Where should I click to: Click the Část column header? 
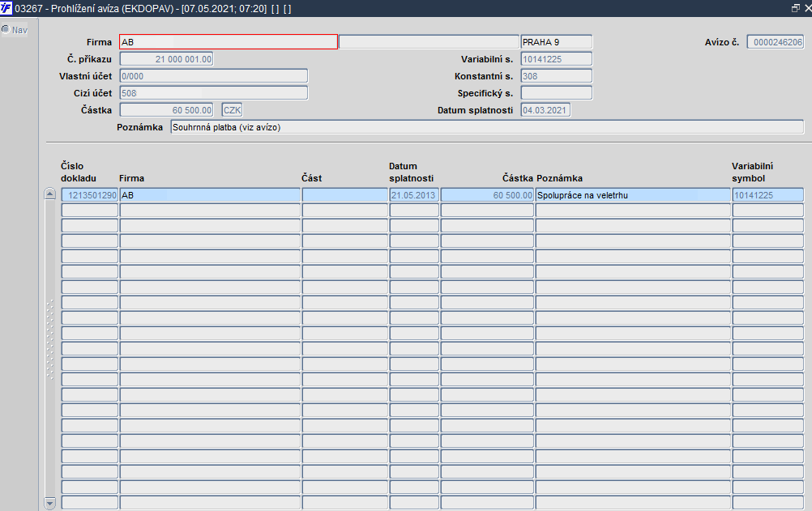(x=311, y=178)
